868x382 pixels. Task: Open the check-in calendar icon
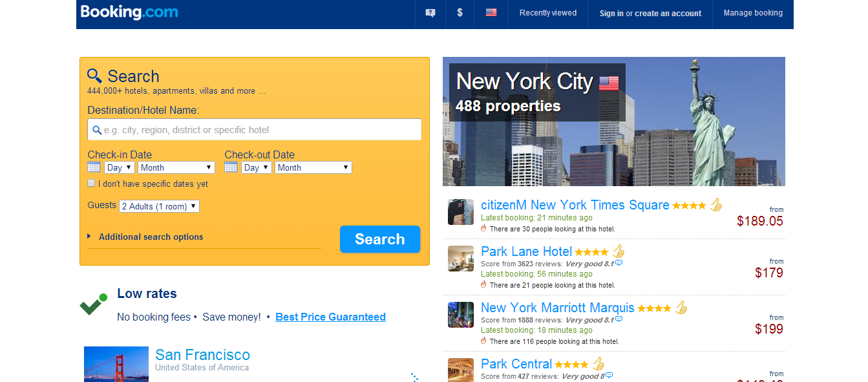94,167
